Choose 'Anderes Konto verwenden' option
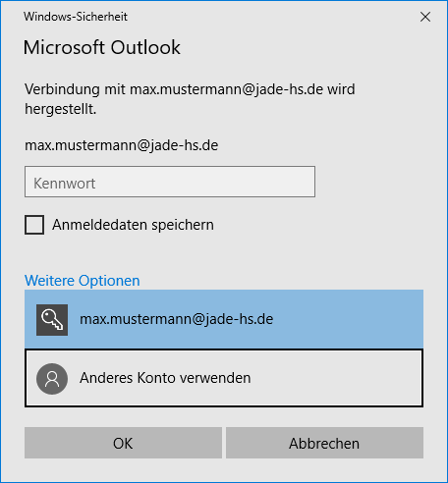 [x=224, y=378]
